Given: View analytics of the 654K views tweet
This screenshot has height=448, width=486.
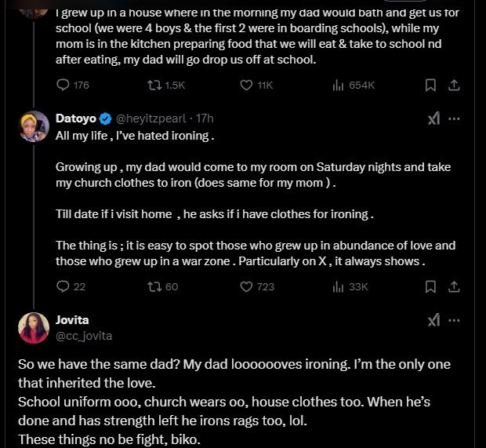Looking at the screenshot, I should pos(339,85).
